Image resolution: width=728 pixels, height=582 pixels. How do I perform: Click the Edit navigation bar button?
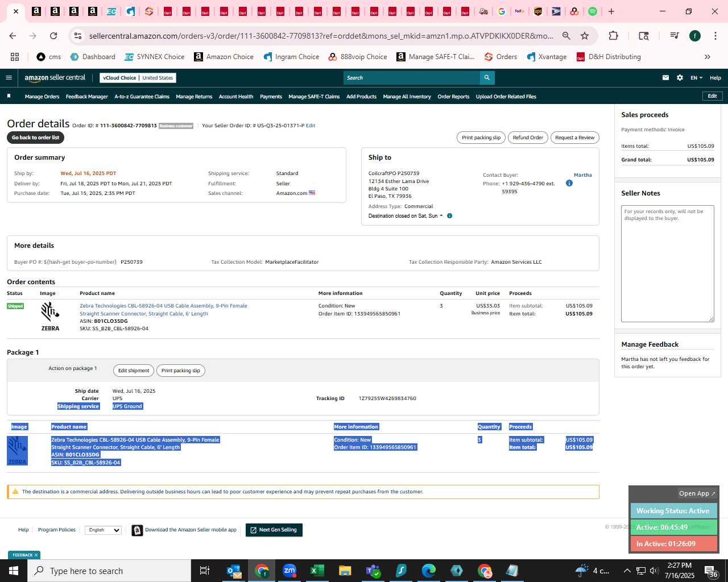pyautogui.click(x=712, y=96)
